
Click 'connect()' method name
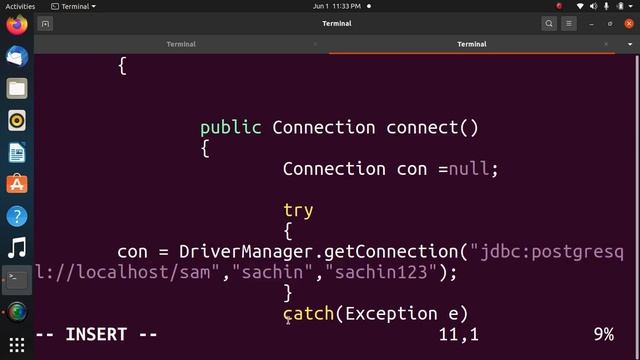pos(432,128)
